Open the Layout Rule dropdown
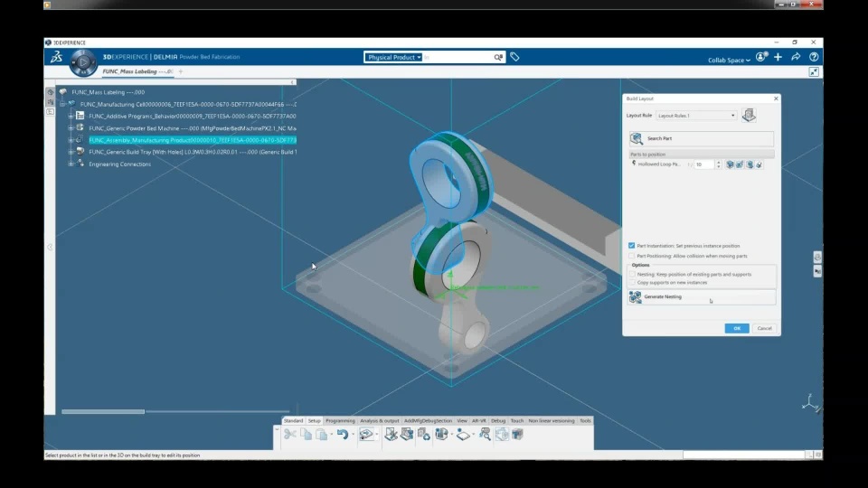Image resolution: width=868 pixels, height=488 pixels. (x=696, y=116)
